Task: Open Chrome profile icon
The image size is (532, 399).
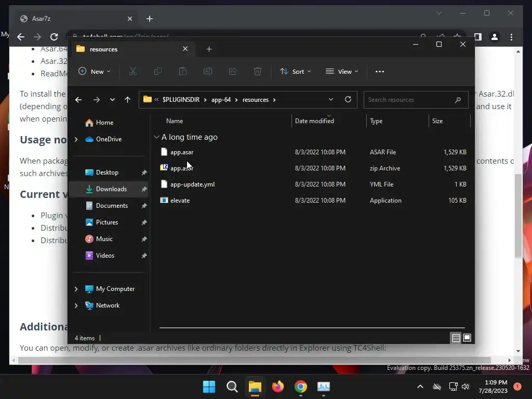Action: pos(495,37)
